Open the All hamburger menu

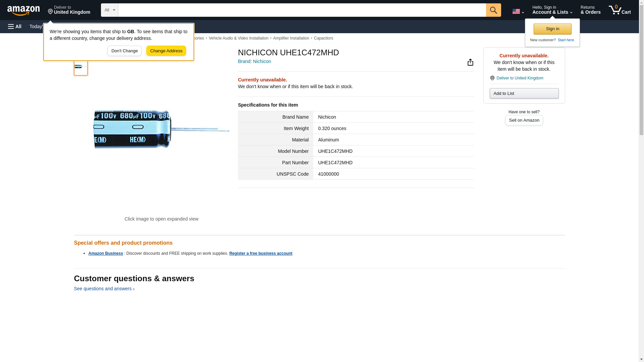[15, 26]
